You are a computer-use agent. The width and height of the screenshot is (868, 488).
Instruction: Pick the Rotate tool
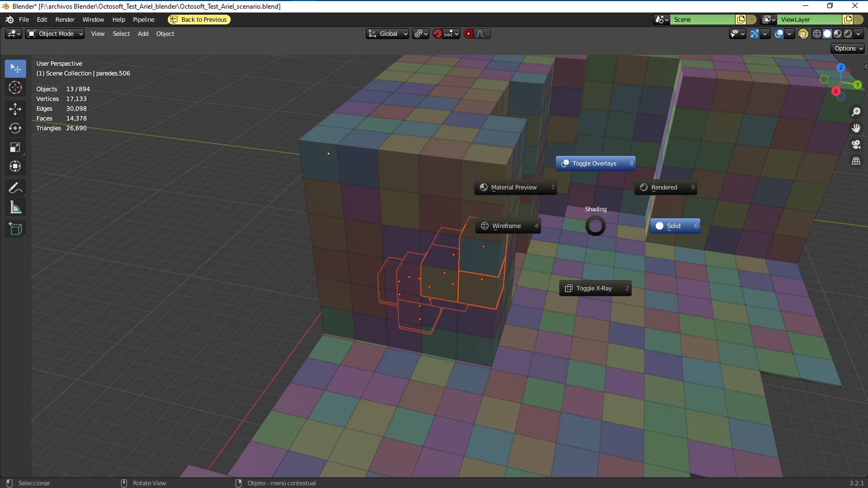(15, 128)
